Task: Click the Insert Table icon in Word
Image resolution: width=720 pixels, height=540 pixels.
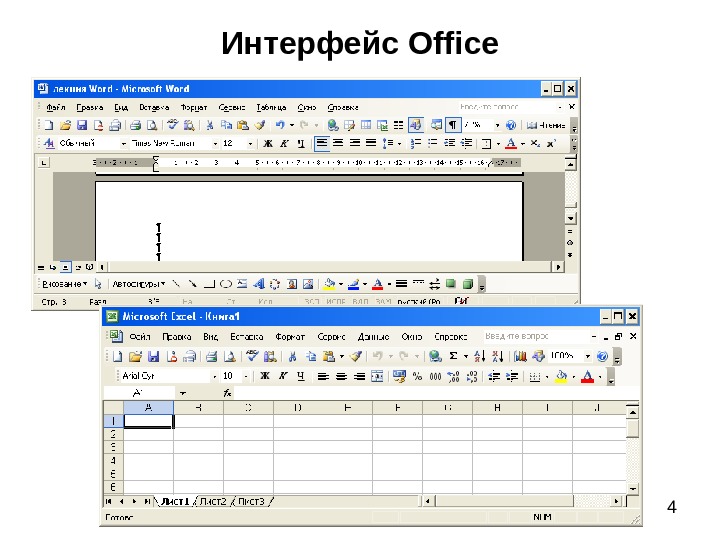Action: pos(366,125)
